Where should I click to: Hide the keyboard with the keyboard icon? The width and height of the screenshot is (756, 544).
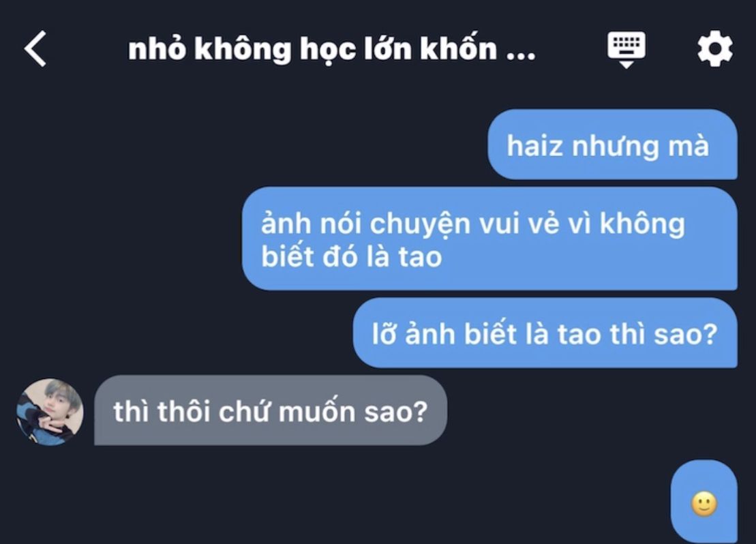click(x=626, y=50)
